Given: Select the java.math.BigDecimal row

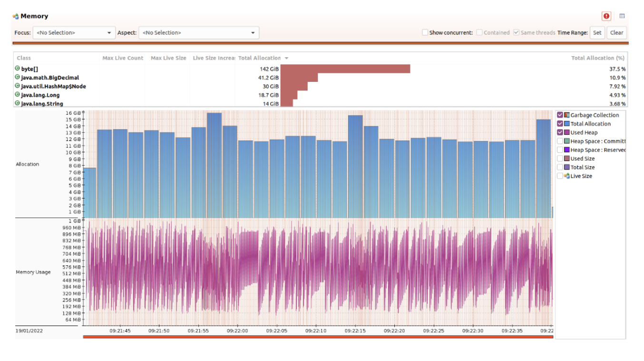Looking at the screenshot, I should [321, 77].
